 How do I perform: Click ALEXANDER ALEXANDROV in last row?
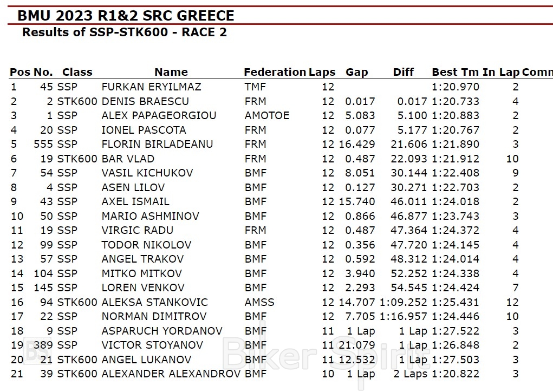tap(171, 374)
